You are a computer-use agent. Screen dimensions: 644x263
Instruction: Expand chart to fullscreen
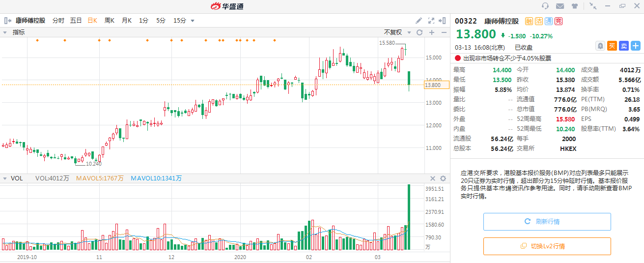pos(431,21)
